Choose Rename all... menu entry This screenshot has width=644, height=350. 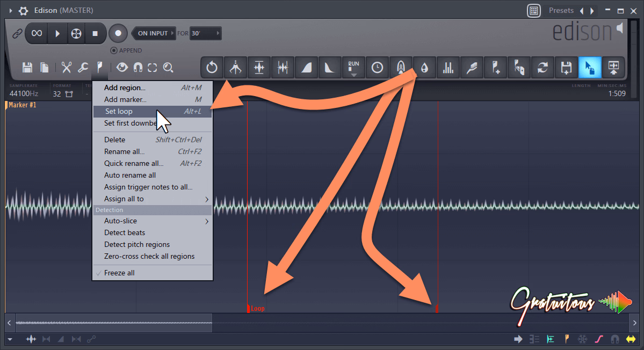point(153,152)
